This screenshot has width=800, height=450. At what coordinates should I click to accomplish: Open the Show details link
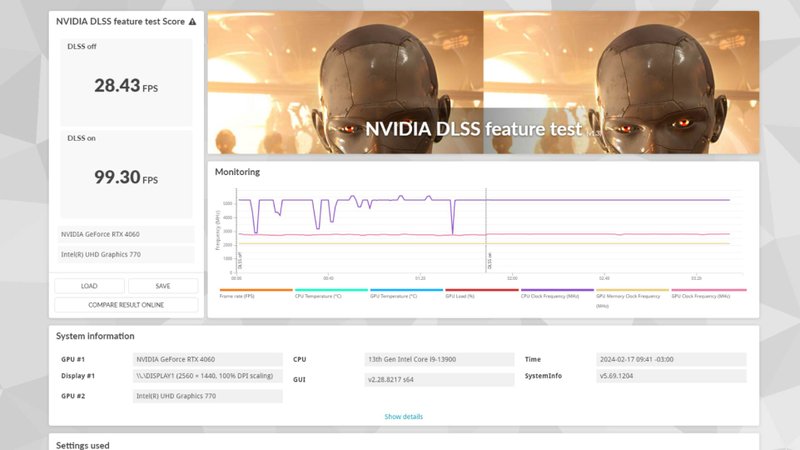click(404, 416)
